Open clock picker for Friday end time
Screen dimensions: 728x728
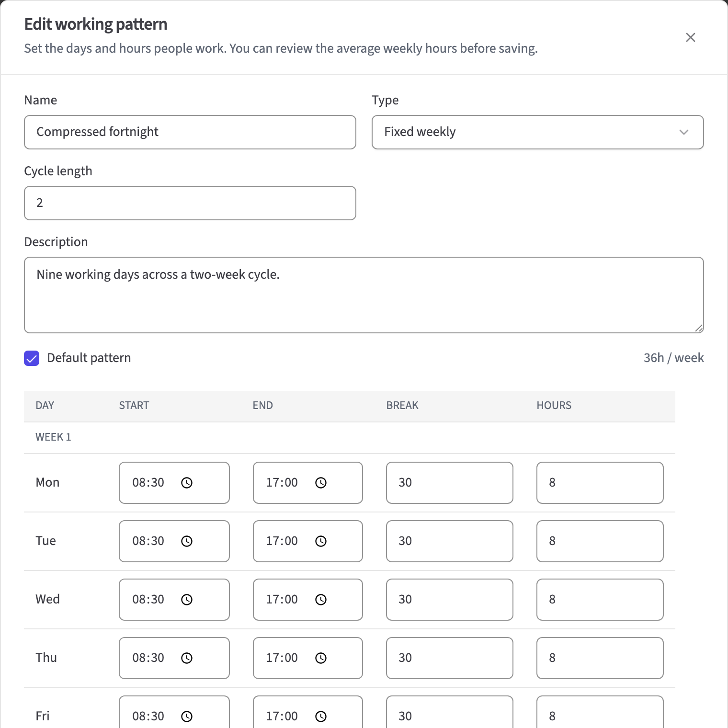(321, 717)
